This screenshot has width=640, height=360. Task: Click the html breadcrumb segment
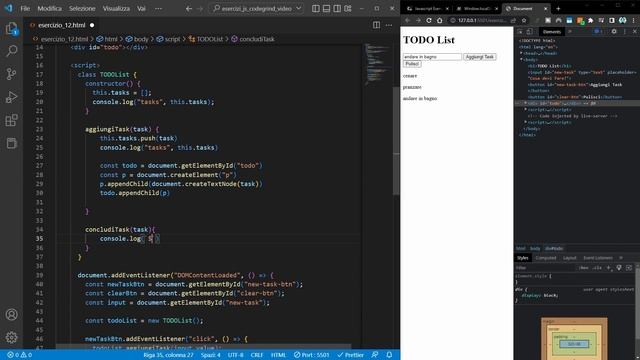(x=107, y=39)
